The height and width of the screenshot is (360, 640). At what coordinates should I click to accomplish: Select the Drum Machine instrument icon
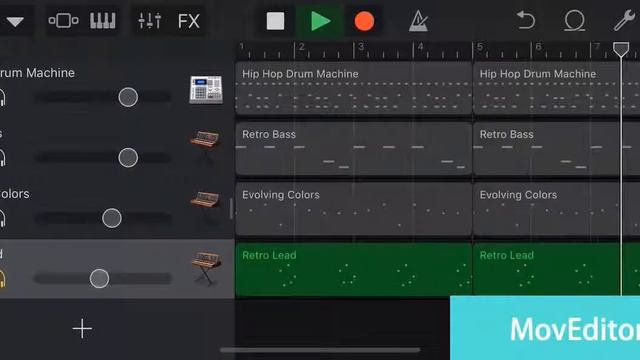(x=206, y=89)
